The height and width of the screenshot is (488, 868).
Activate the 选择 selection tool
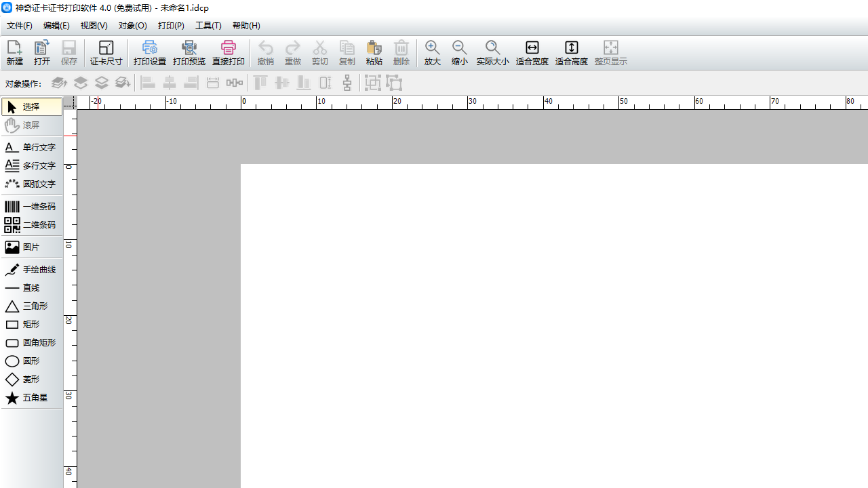31,107
